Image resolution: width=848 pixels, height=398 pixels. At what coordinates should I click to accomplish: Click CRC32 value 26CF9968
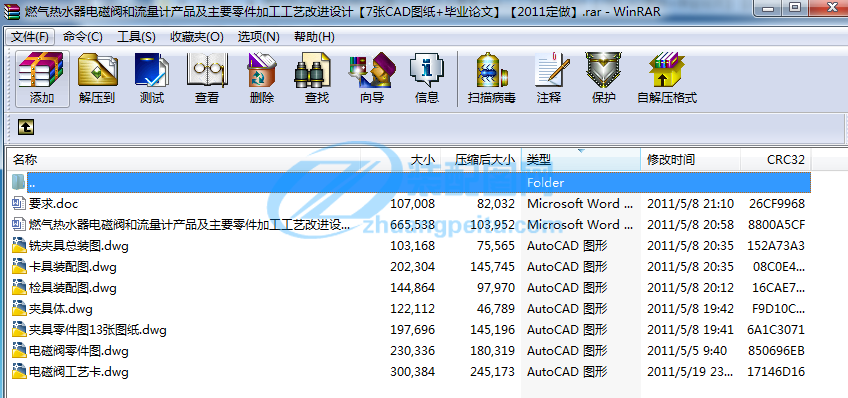(x=777, y=204)
